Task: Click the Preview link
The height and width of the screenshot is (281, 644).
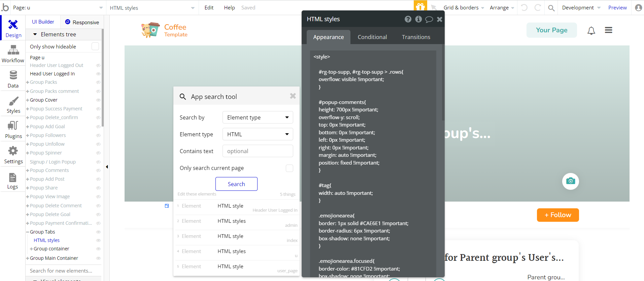Action: (617, 8)
